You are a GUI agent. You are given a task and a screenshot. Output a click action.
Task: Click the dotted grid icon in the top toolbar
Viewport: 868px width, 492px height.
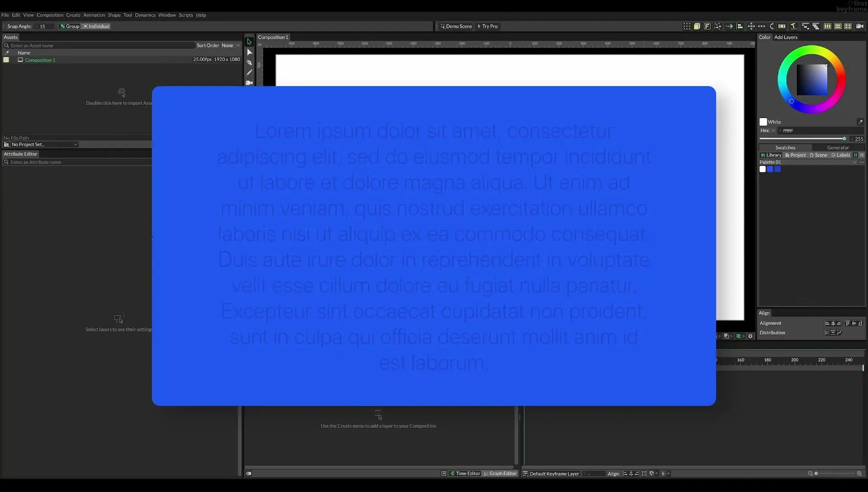tap(687, 26)
